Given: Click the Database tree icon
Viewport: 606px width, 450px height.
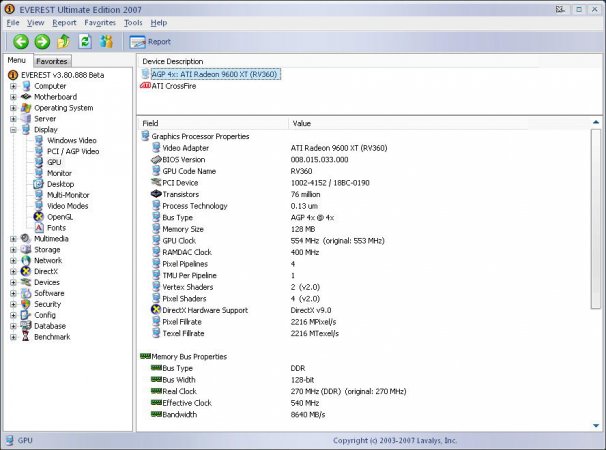Looking at the screenshot, I should [x=26, y=326].
